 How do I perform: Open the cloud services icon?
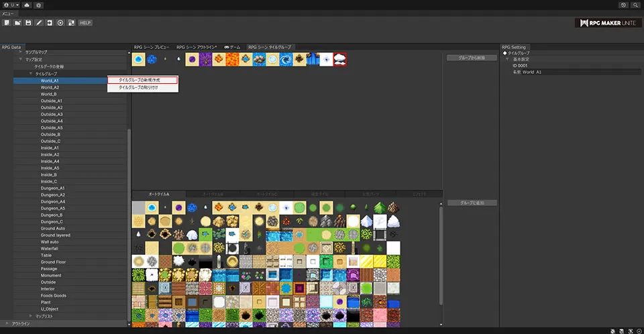click(x=26, y=5)
